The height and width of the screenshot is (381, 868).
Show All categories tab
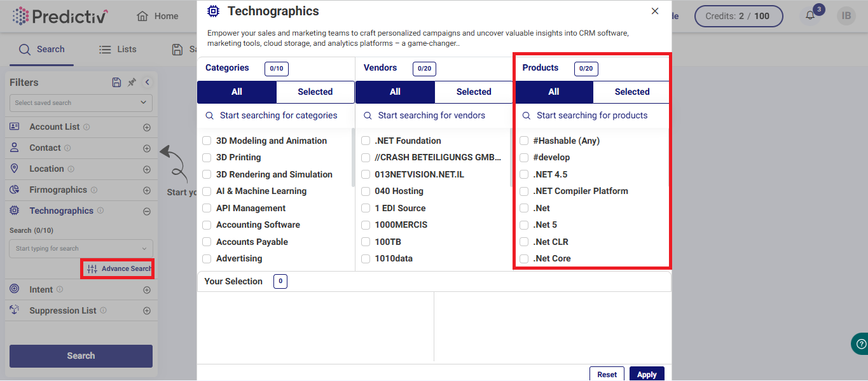click(x=237, y=92)
